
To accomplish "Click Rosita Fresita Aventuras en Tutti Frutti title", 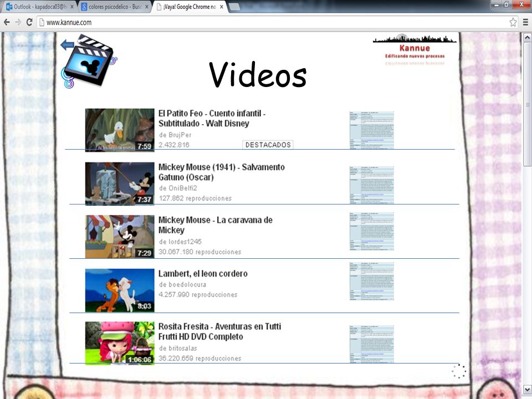I will tap(219, 331).
